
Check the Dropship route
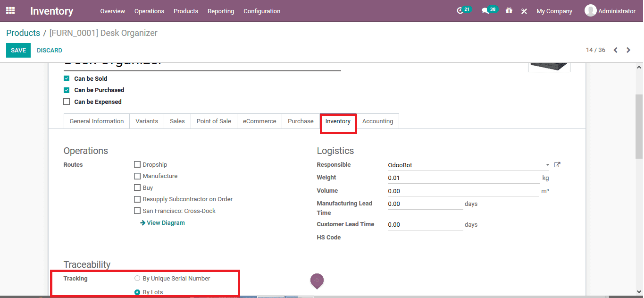pos(137,164)
